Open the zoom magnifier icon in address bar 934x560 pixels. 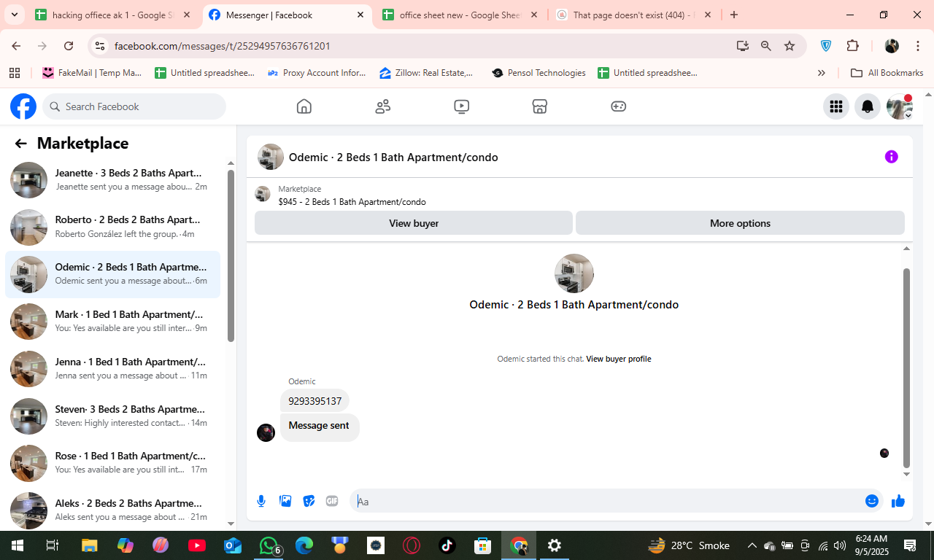point(765,46)
